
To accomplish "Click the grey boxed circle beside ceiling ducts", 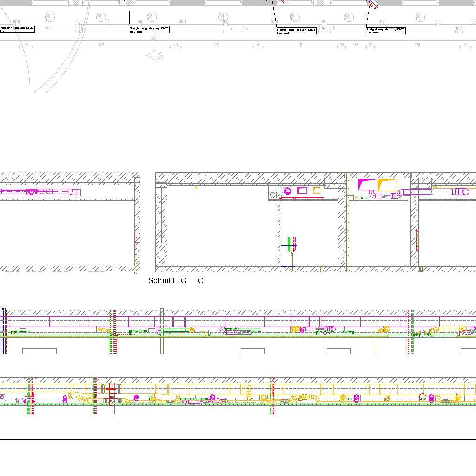I will coord(273,195).
